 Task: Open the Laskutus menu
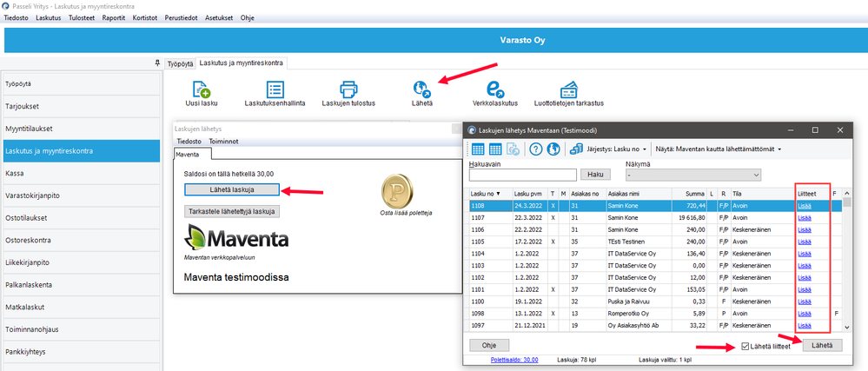(48, 17)
